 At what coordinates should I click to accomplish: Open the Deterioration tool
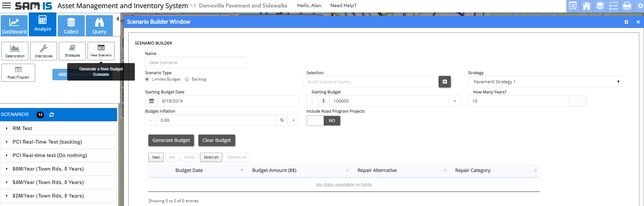click(15, 51)
